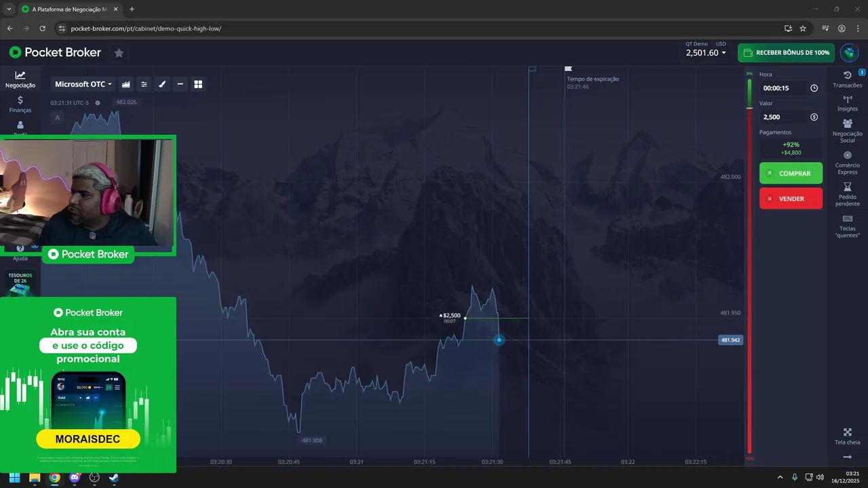
Task: Open Chrome from the taskbar
Action: click(54, 477)
